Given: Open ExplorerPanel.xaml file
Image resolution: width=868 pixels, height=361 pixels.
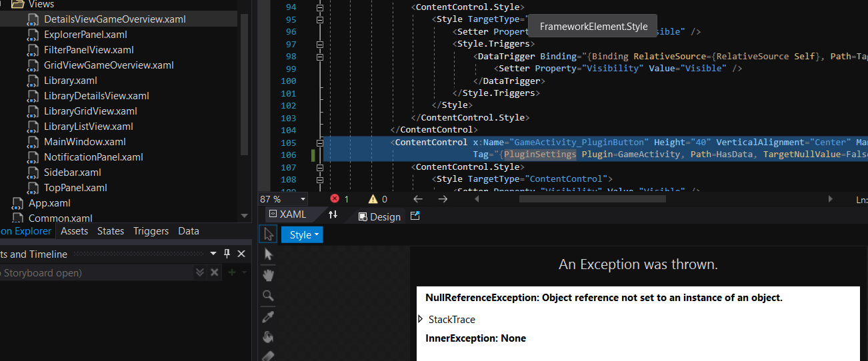Looking at the screenshot, I should (85, 35).
